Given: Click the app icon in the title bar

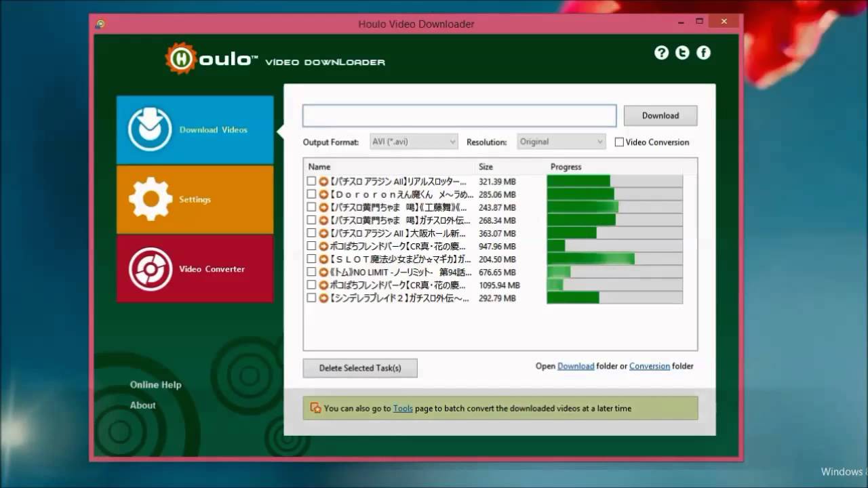Looking at the screenshot, I should [100, 24].
